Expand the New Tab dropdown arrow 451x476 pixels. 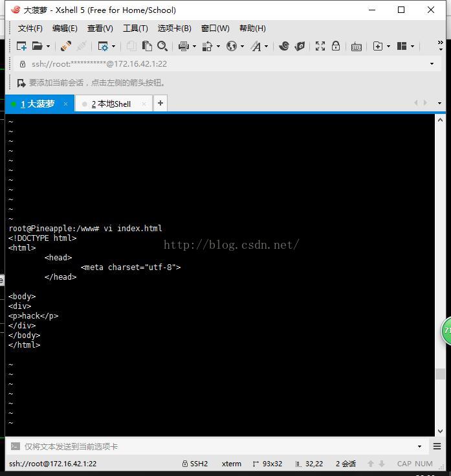(x=388, y=47)
